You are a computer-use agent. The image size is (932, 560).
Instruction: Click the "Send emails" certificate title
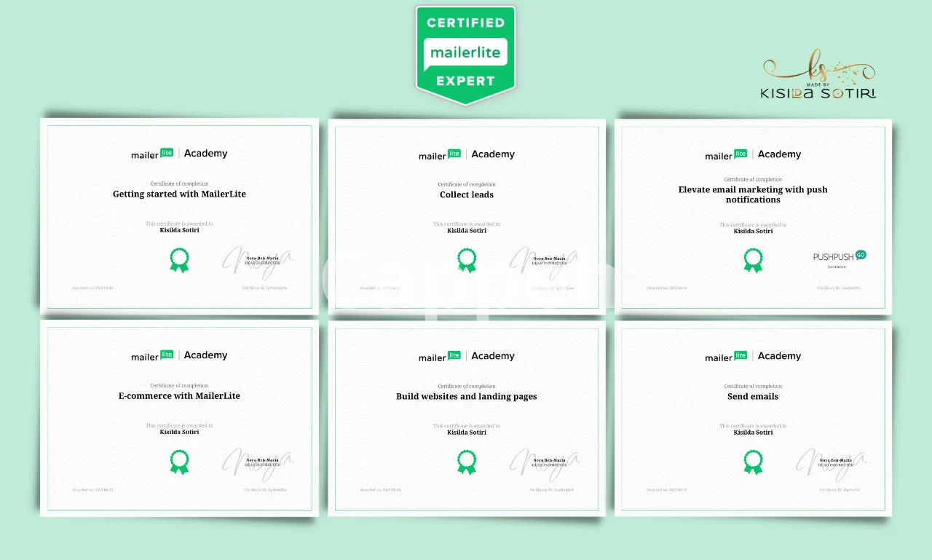(x=753, y=397)
